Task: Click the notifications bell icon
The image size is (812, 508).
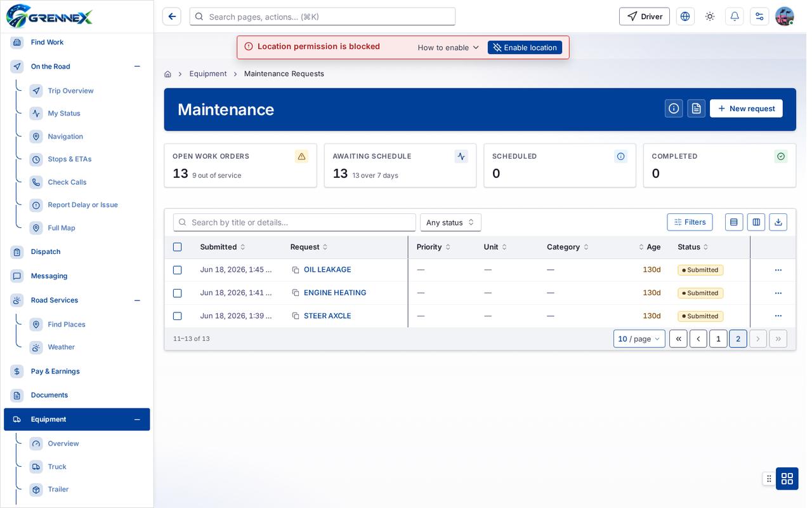Action: pyautogui.click(x=735, y=17)
